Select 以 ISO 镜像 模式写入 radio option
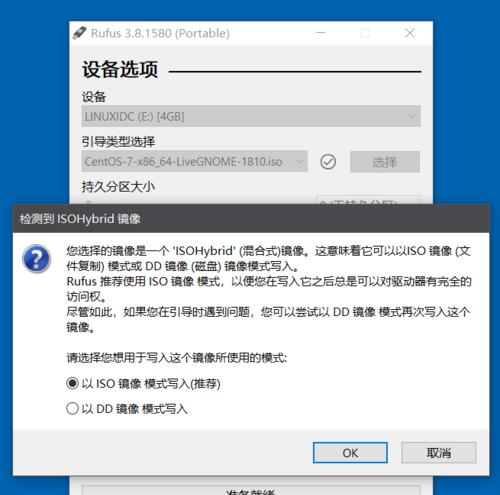This screenshot has height=495, width=500. 72,383
